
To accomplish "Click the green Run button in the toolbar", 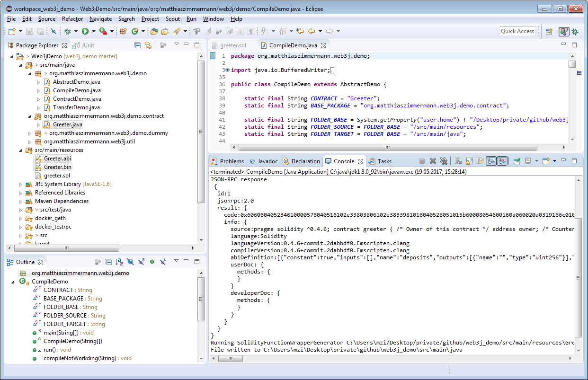I will point(85,31).
